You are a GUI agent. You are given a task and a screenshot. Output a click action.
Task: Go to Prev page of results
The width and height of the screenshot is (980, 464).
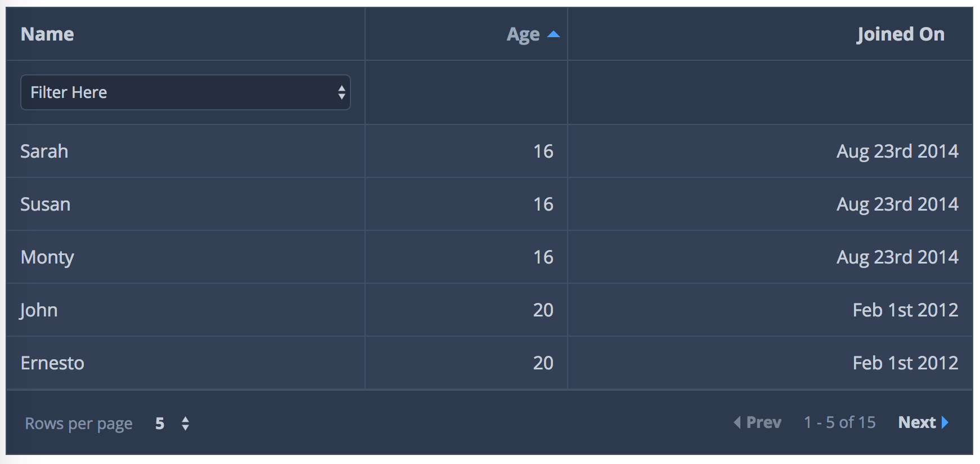click(763, 422)
